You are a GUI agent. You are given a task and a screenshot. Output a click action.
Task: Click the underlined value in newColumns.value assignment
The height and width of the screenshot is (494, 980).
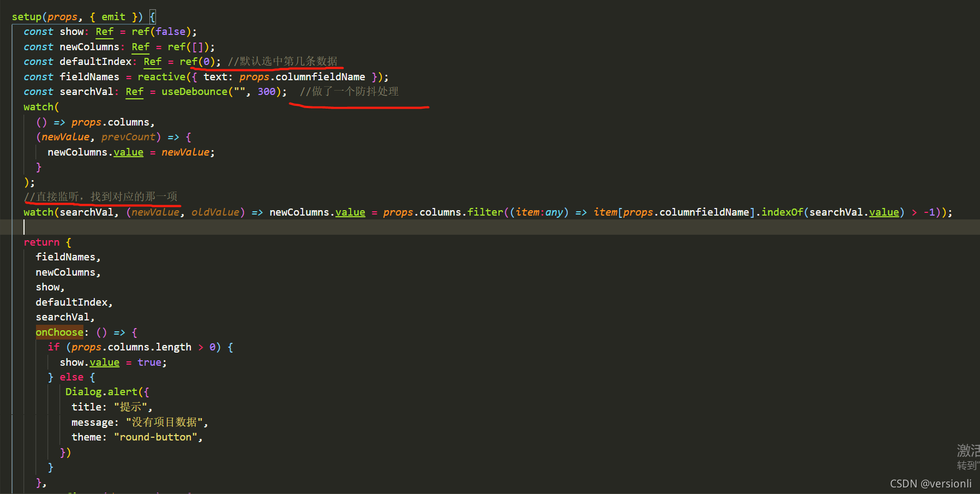128,152
